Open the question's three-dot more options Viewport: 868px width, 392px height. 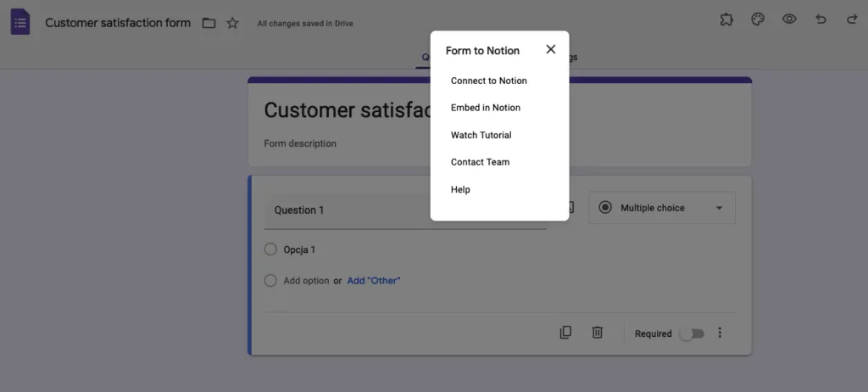click(x=720, y=333)
